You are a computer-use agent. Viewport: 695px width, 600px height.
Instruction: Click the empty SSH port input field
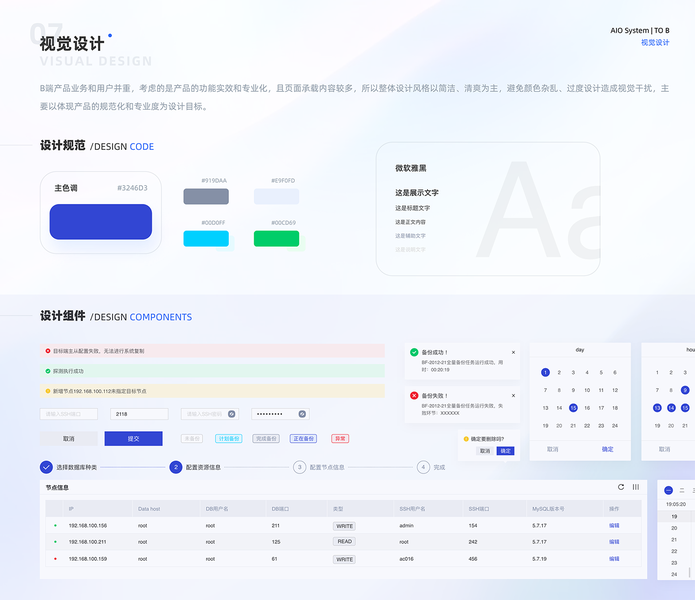(x=69, y=414)
